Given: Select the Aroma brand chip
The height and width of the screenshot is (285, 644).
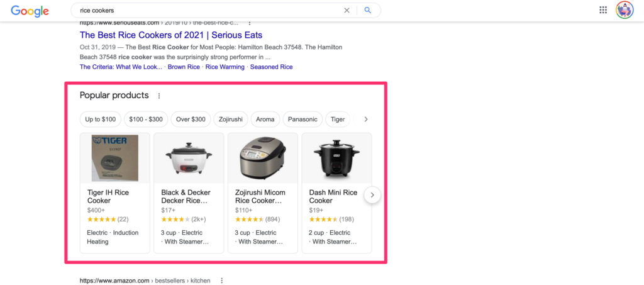Looking at the screenshot, I should pyautogui.click(x=265, y=119).
